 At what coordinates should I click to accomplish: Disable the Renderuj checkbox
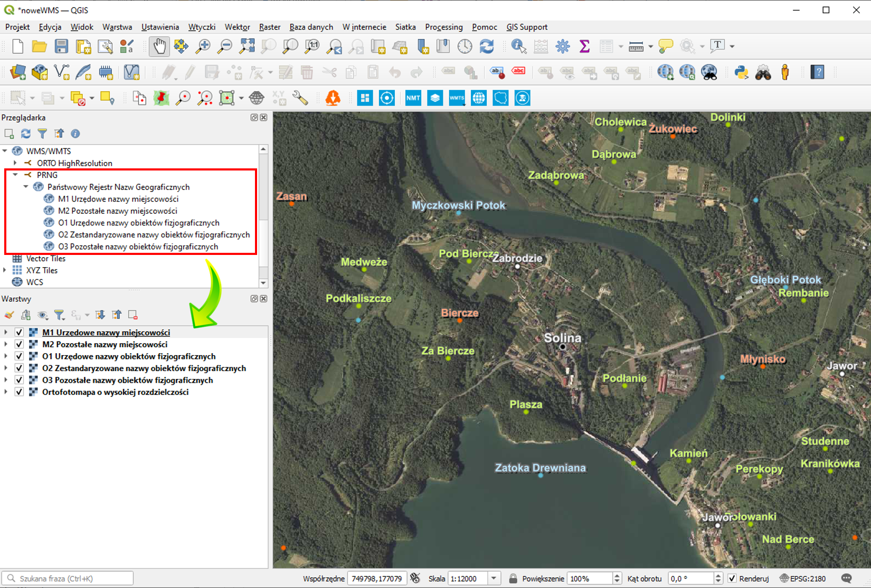click(732, 578)
